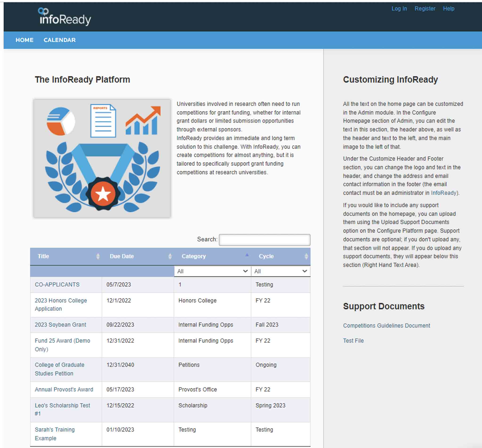Click the Petitions category cell

[213, 369]
